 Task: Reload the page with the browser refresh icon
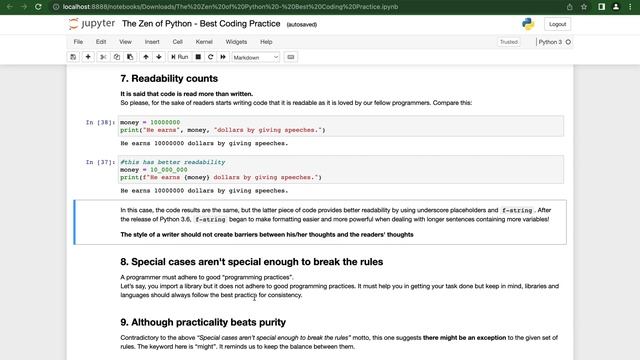(38, 7)
